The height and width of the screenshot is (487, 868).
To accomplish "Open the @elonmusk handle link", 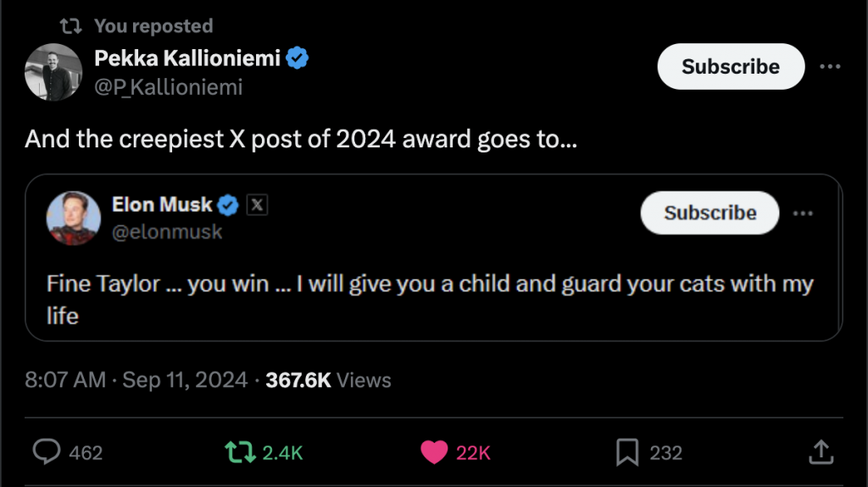I will (167, 231).
